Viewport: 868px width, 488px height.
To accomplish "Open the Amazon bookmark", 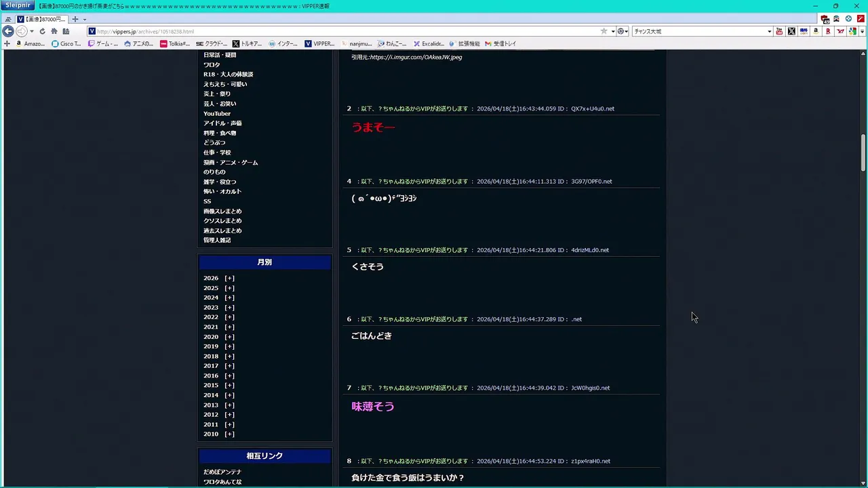I will (x=29, y=43).
